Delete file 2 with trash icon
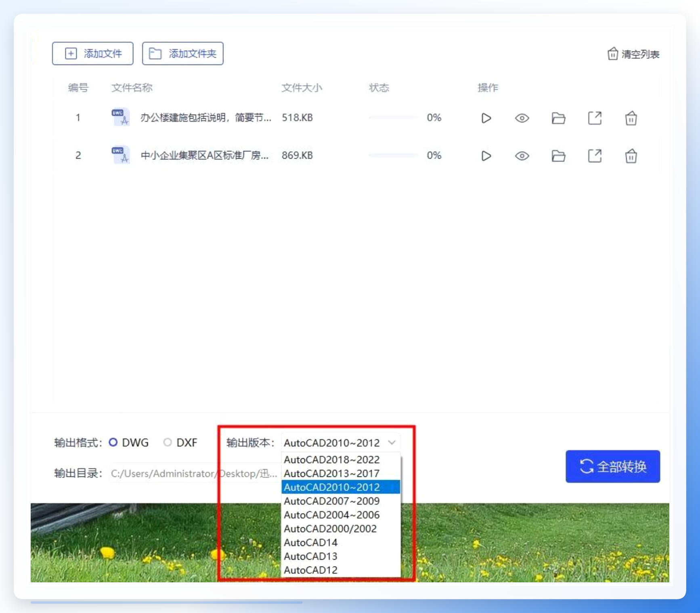Screen dimensions: 700x613 pyautogui.click(x=631, y=155)
